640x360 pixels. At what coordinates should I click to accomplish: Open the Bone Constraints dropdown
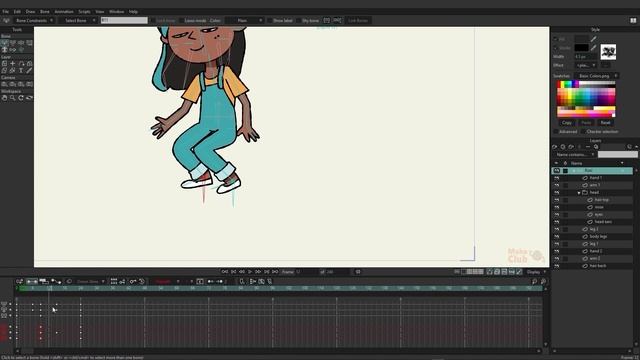tap(34, 20)
